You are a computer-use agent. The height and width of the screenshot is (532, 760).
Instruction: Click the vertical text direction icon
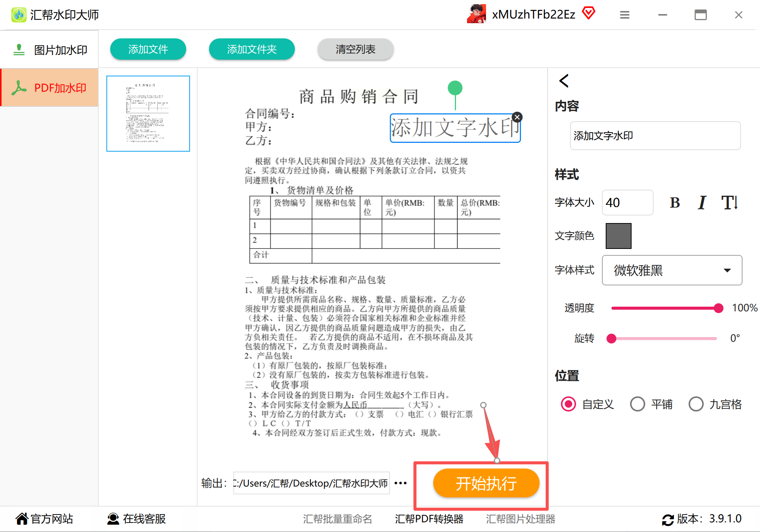pos(730,203)
